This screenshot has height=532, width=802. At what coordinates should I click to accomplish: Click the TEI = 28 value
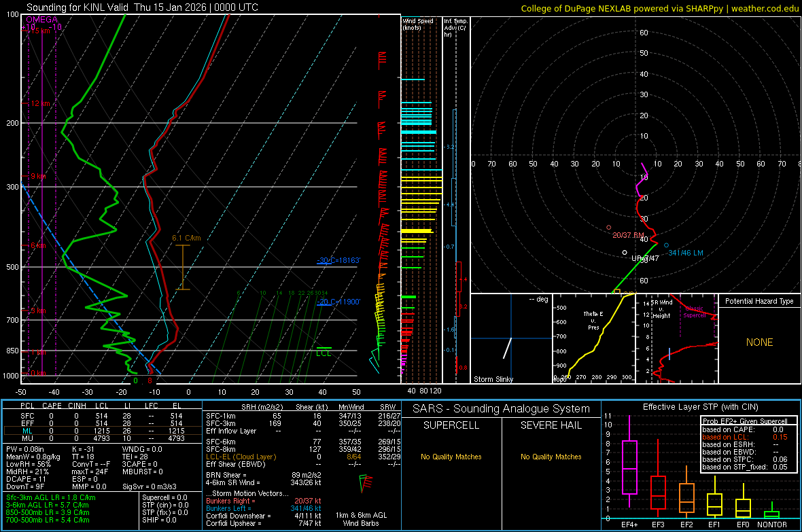coord(135,457)
